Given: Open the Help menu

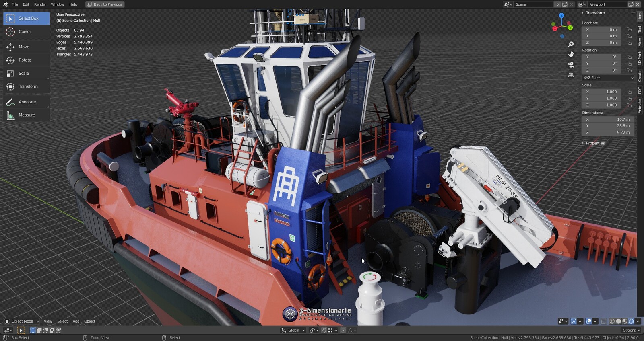Looking at the screenshot, I should 73,4.
